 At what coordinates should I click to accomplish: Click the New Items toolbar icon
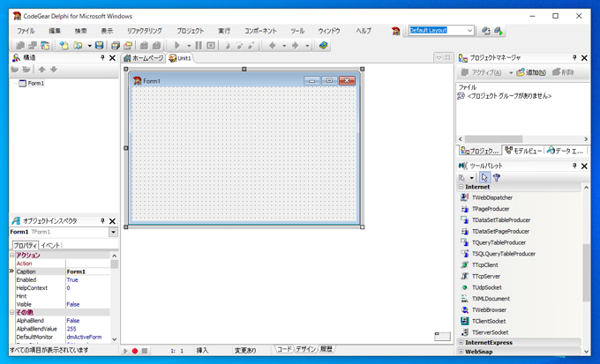coord(64,46)
